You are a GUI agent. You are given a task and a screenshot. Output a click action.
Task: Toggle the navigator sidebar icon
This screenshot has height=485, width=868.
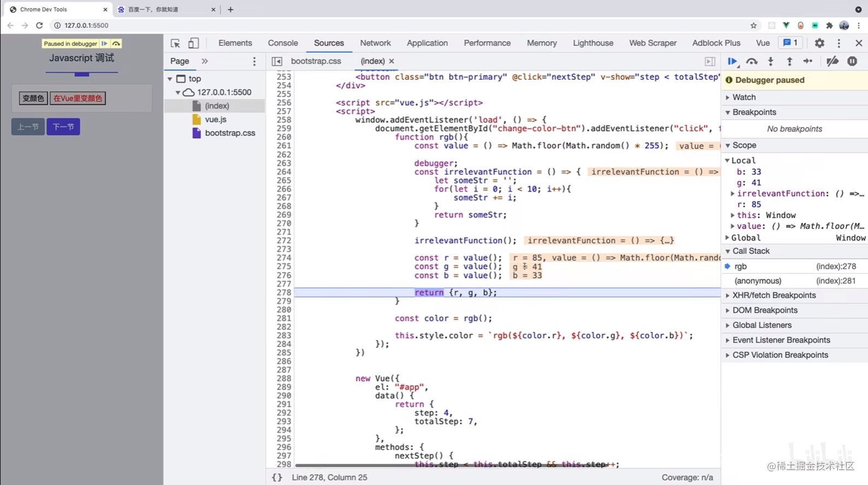click(x=277, y=61)
